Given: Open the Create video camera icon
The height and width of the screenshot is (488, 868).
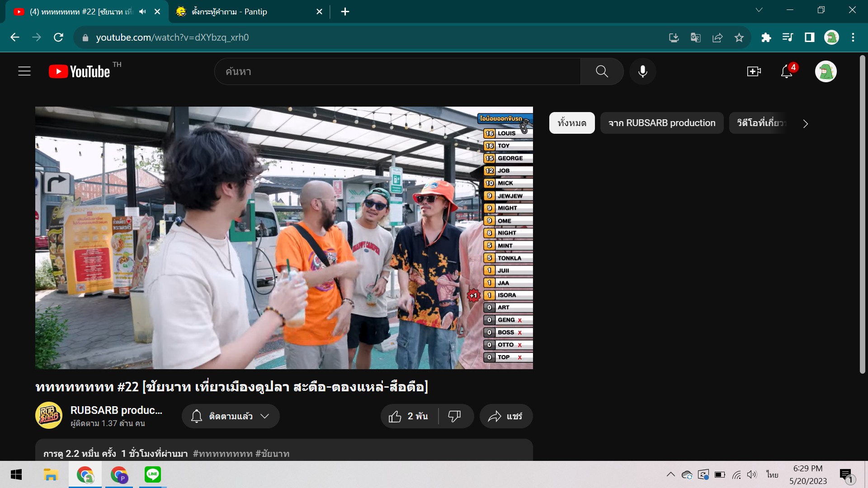Looking at the screenshot, I should [754, 71].
